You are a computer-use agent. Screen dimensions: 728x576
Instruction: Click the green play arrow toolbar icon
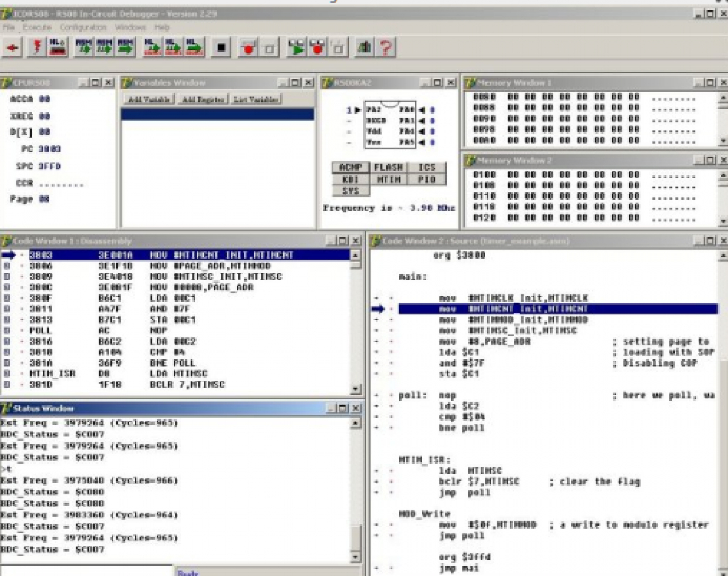tap(296, 47)
